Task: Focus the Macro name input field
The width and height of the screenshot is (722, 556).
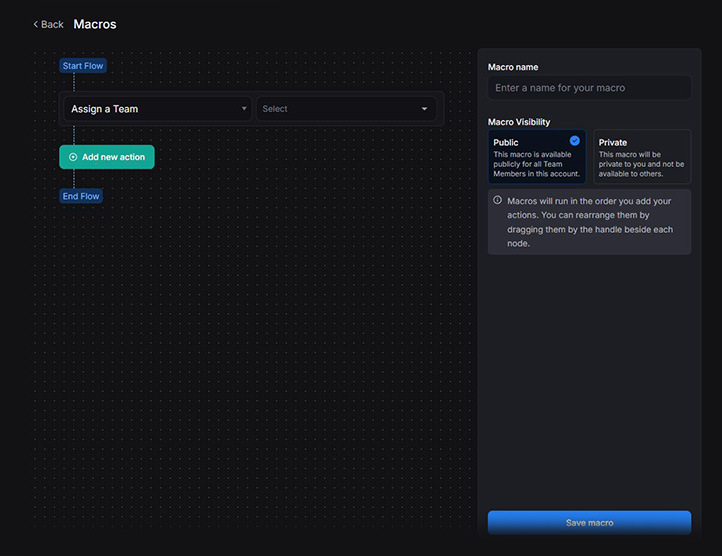Action: pyautogui.click(x=589, y=88)
